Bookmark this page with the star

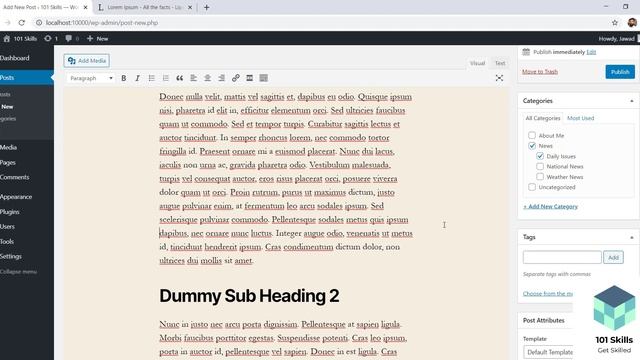click(615, 23)
